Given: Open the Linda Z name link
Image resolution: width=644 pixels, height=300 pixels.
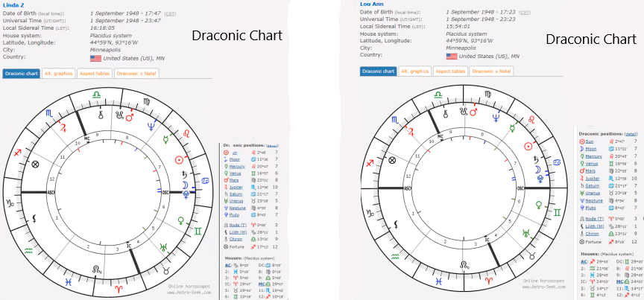Looking at the screenshot, I should (x=14, y=4).
